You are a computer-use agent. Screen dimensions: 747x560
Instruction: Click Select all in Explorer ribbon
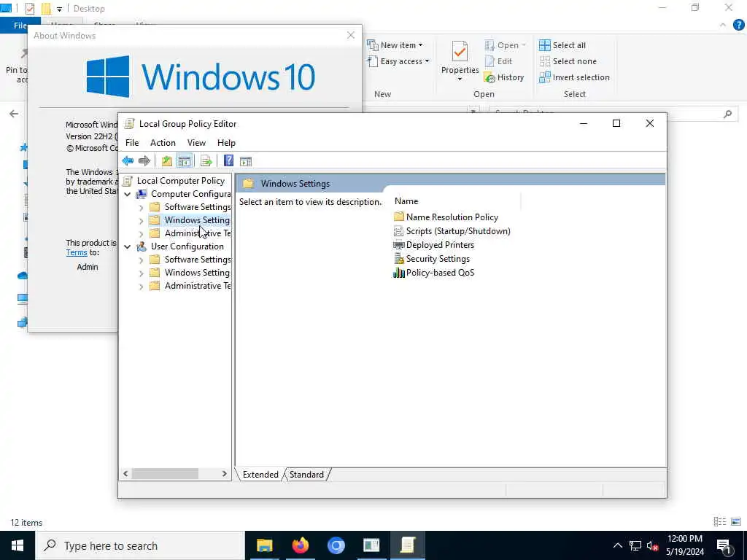tap(562, 45)
